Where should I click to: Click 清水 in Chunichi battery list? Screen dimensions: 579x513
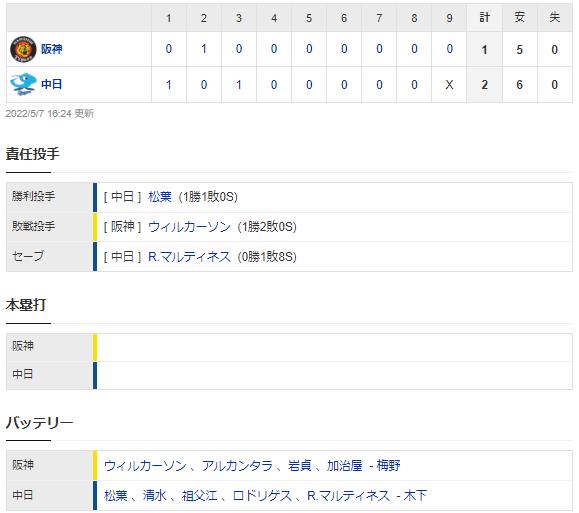(x=155, y=496)
